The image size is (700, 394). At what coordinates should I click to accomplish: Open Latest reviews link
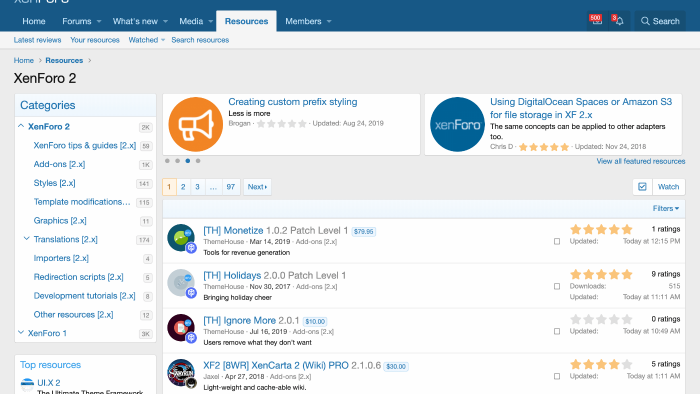(37, 40)
